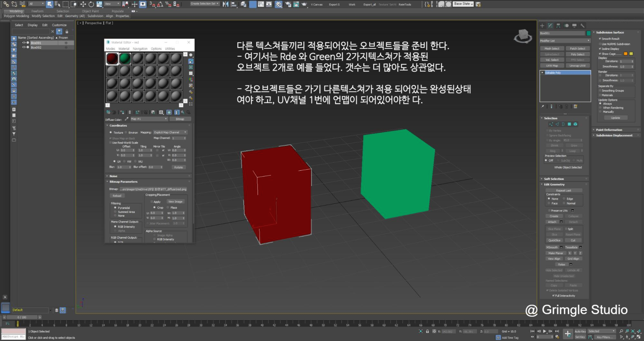Toggle Smooth Result checkbox
This screenshot has width=644, height=341.
click(x=600, y=38)
